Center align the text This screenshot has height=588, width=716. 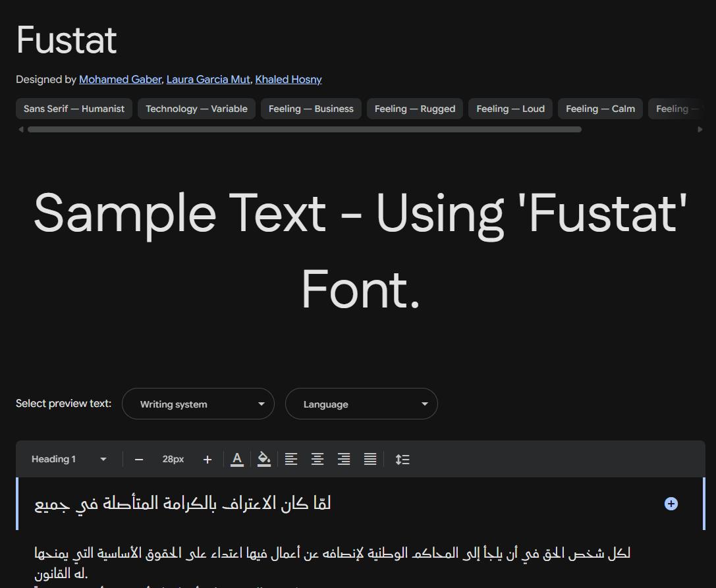317,459
